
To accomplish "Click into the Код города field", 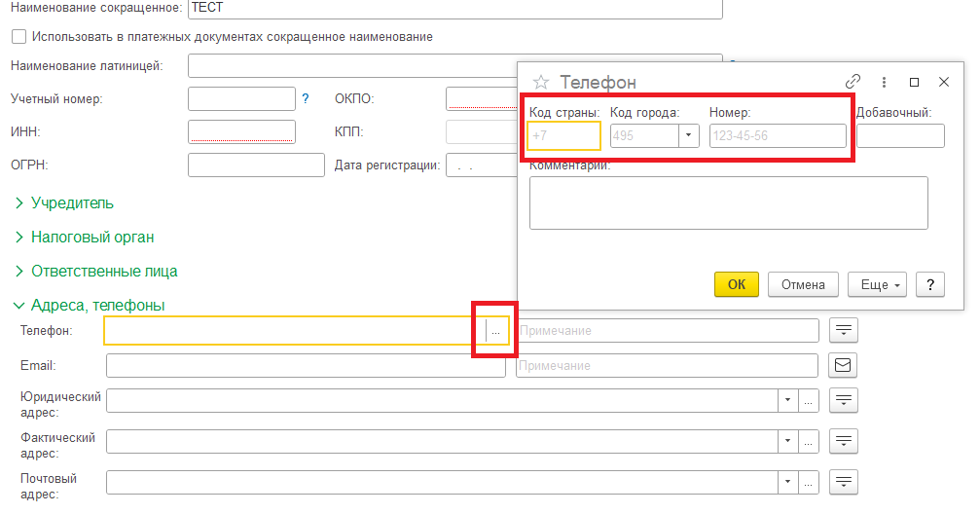I will coord(644,135).
